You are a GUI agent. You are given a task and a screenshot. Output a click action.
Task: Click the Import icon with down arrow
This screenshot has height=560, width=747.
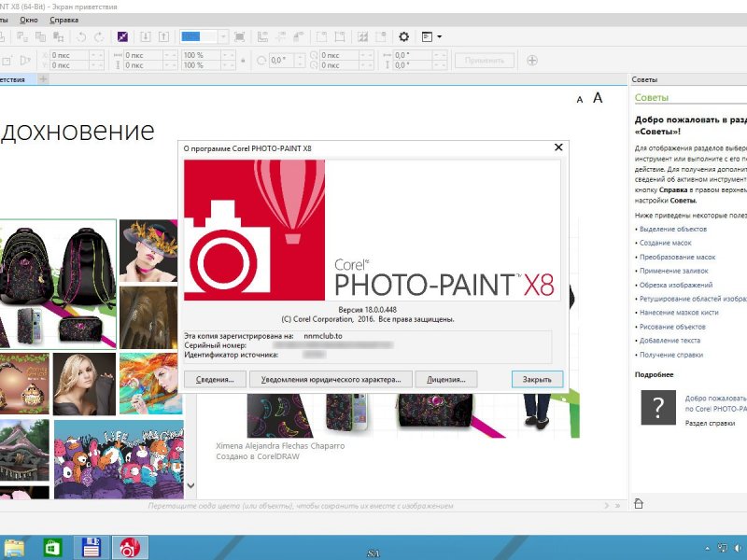[x=146, y=36]
